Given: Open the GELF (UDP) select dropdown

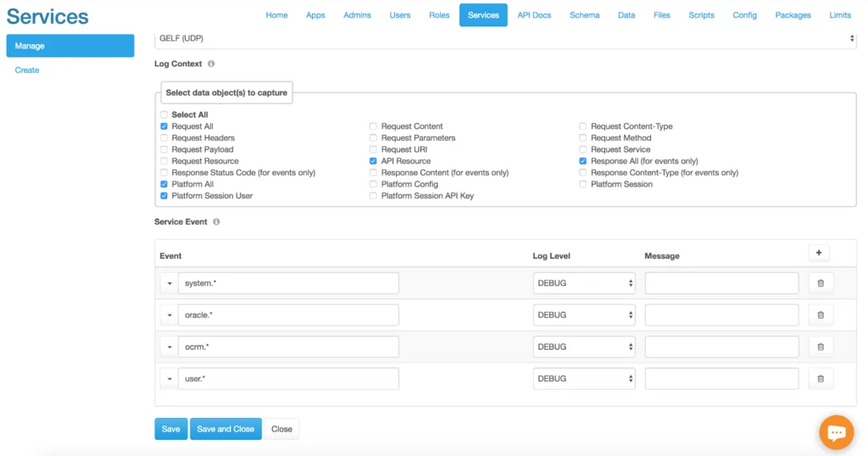Looking at the screenshot, I should 505,38.
